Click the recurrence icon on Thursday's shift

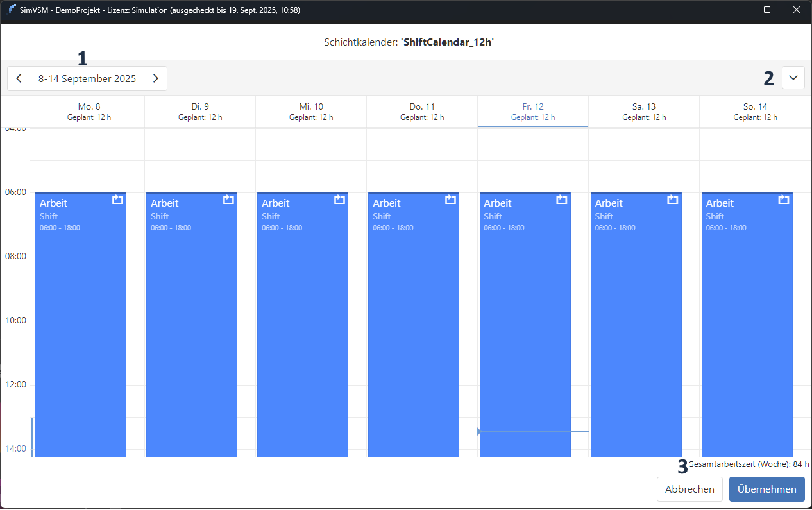(450, 200)
